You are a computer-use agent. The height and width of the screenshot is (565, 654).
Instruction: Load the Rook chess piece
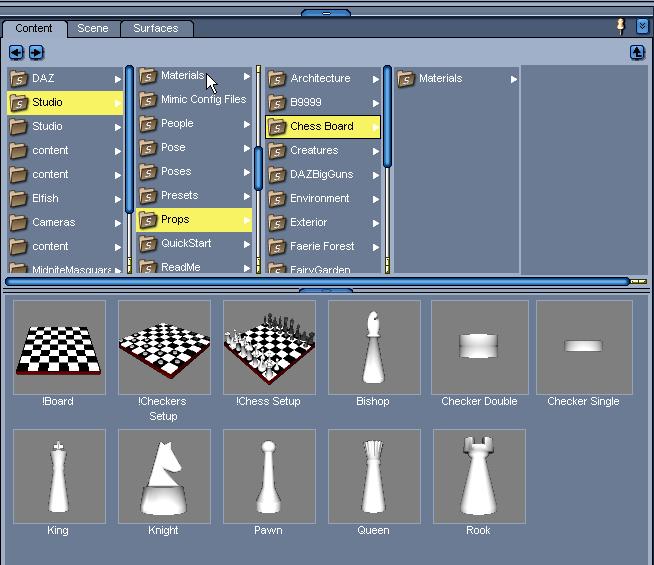tap(479, 477)
